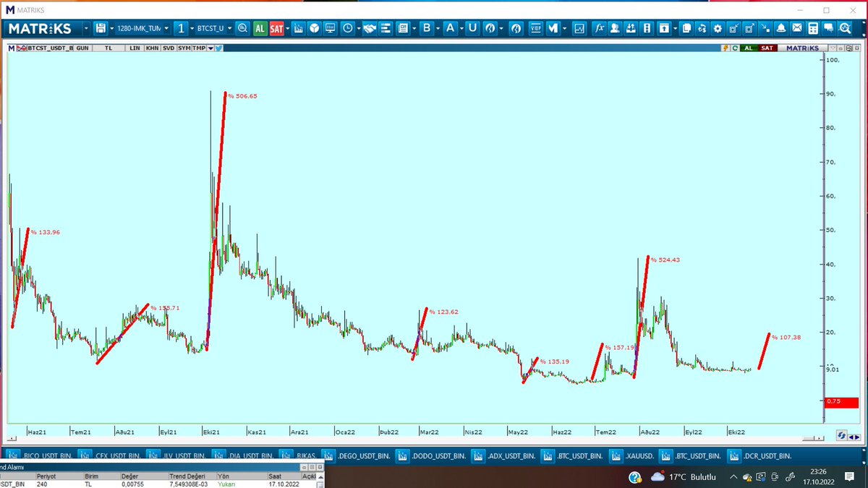Click the clock icon in toolbar

(348, 28)
